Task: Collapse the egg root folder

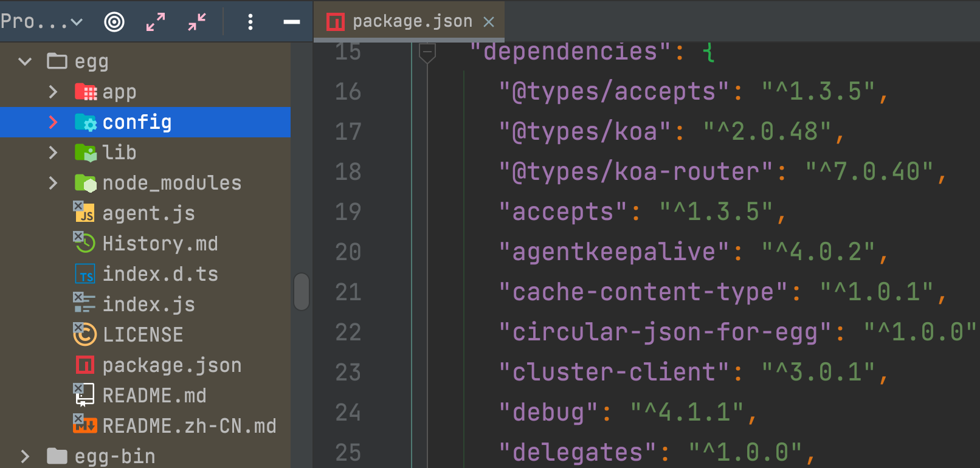Action: [25, 61]
